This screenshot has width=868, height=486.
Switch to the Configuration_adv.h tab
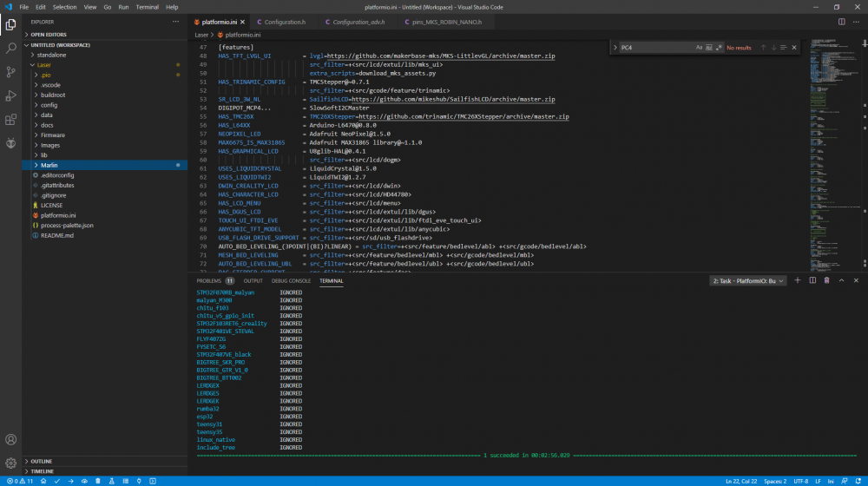click(360, 22)
